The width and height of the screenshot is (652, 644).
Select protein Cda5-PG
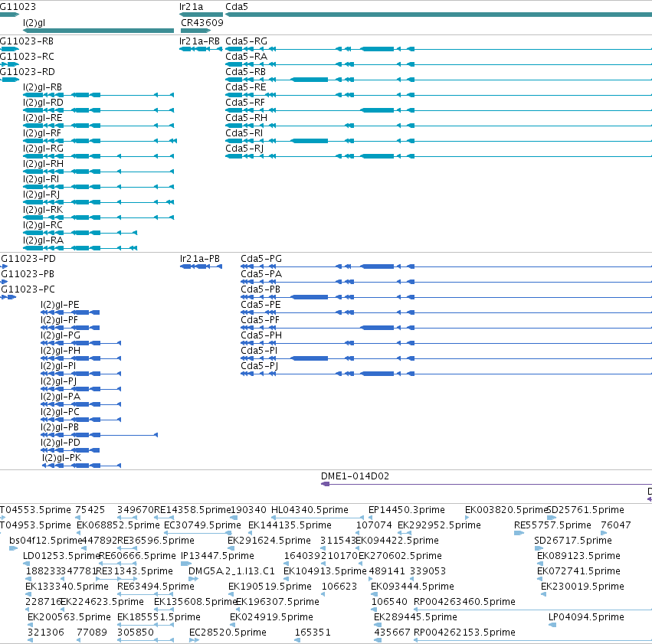446,266
